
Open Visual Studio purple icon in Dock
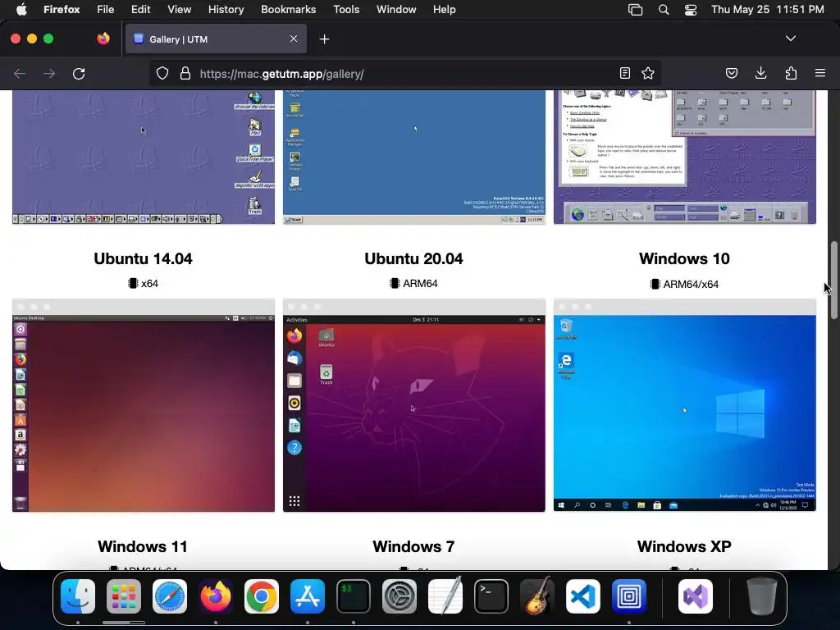(x=696, y=596)
